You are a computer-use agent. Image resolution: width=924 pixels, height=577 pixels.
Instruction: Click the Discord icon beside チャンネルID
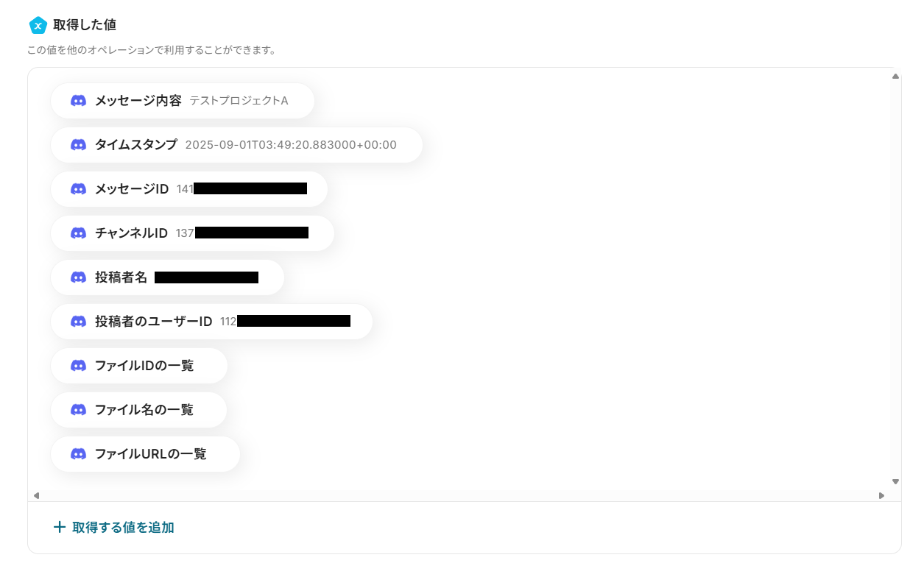pyautogui.click(x=78, y=233)
